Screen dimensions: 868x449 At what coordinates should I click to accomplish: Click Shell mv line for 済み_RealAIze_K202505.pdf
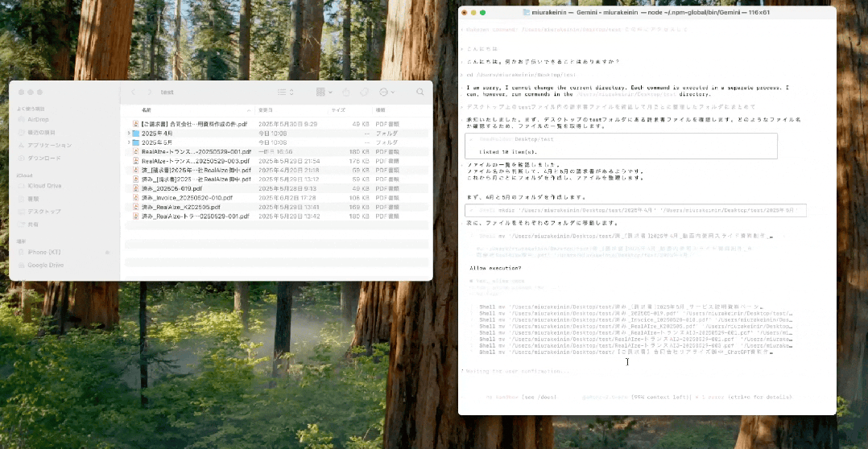pyautogui.click(x=635, y=326)
